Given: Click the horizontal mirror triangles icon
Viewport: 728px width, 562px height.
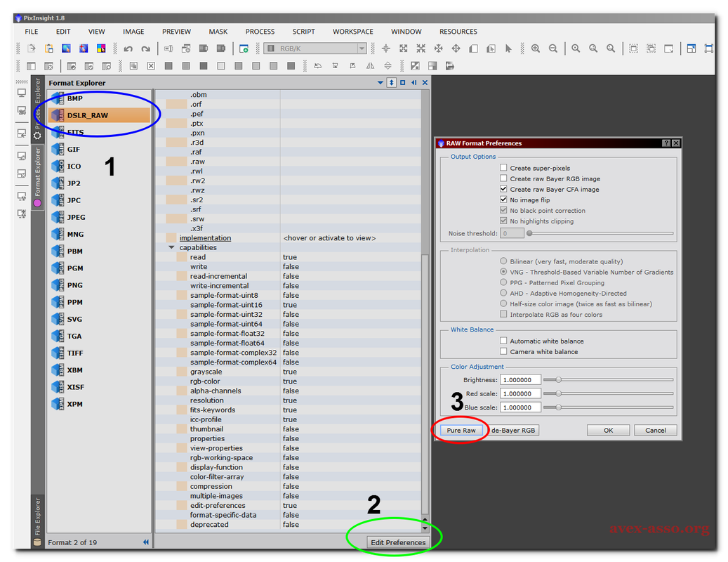Looking at the screenshot, I should click(370, 66).
